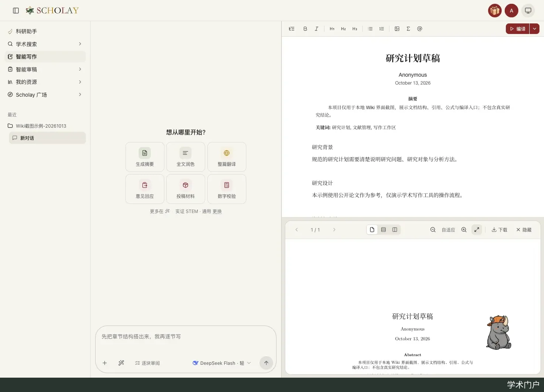Apply bold formatting
544x392 pixels.
pos(305,29)
